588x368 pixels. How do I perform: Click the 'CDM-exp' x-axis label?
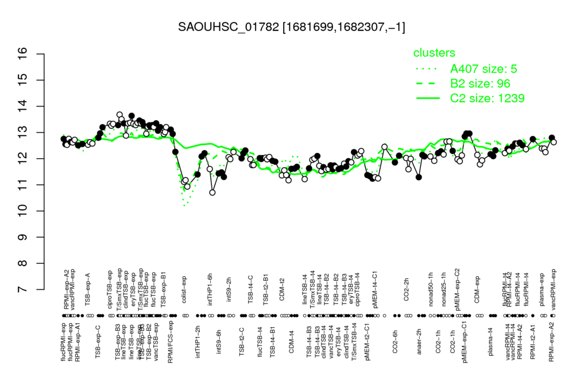pos(477,289)
